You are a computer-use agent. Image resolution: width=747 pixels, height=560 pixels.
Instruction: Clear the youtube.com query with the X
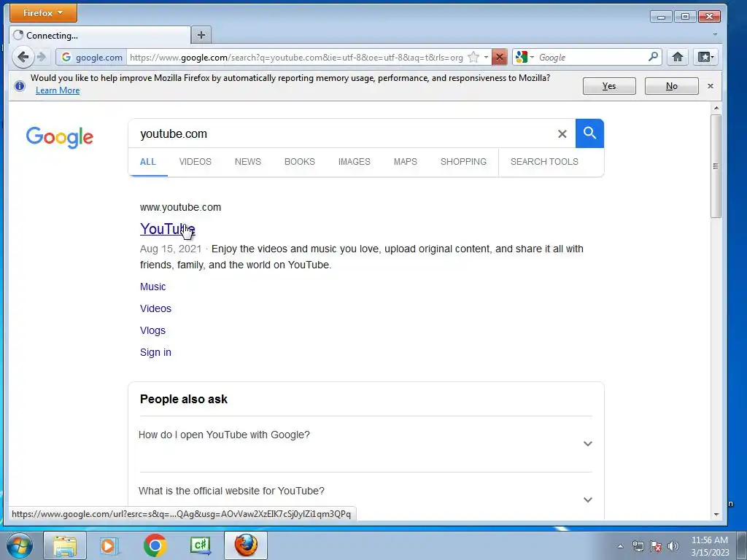point(562,134)
